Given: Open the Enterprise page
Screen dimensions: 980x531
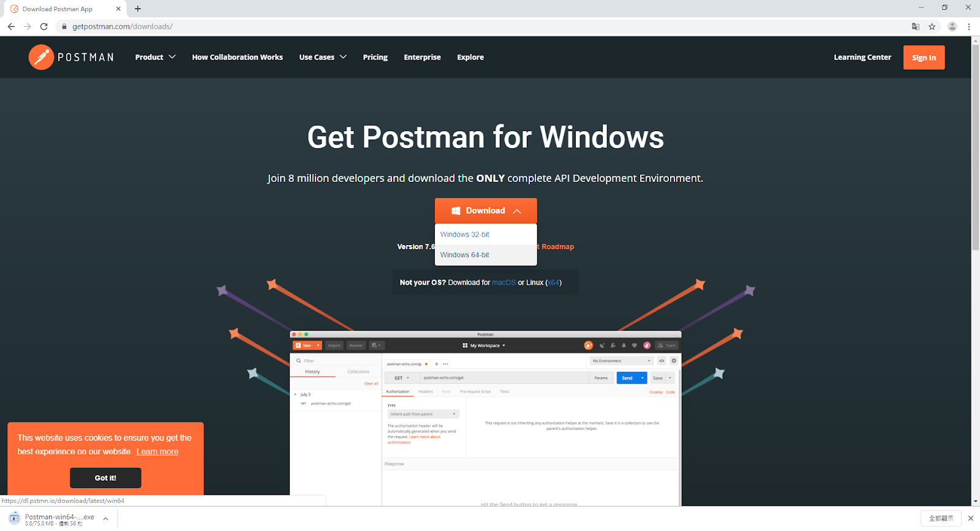Looking at the screenshot, I should coord(422,57).
